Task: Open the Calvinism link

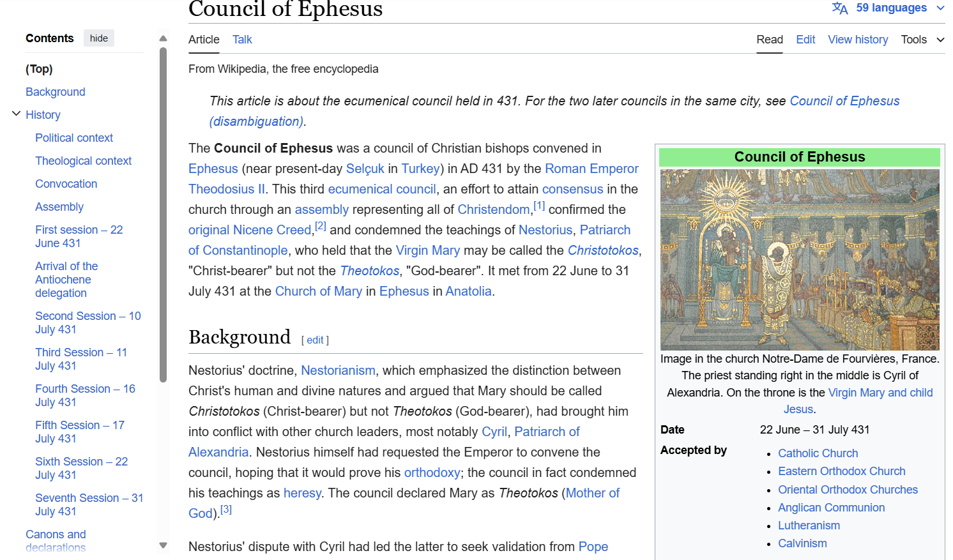Action: 802,543
